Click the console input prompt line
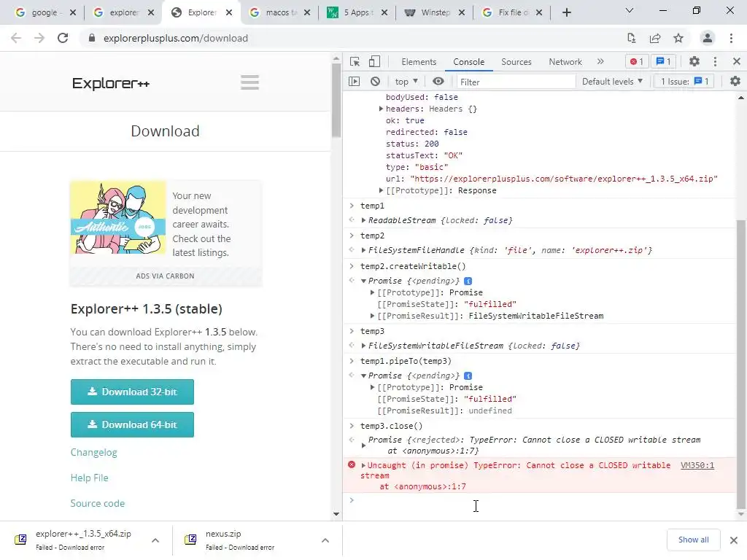747x560 pixels. pyautogui.click(x=538, y=500)
